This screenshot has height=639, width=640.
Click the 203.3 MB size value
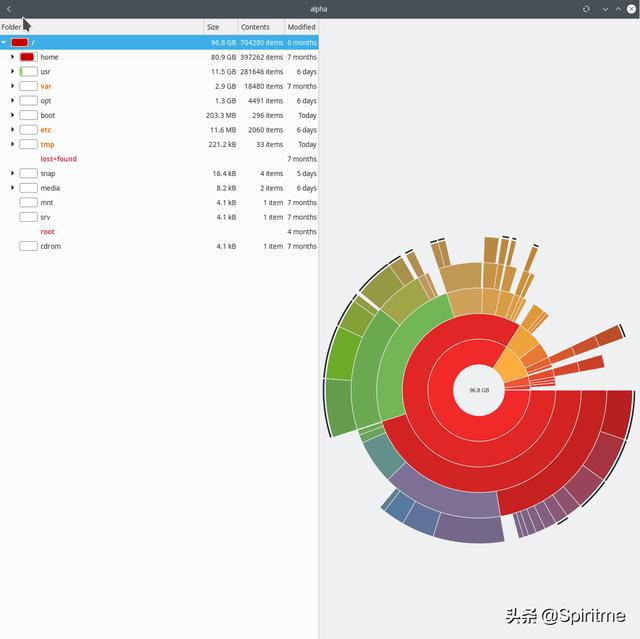(221, 115)
